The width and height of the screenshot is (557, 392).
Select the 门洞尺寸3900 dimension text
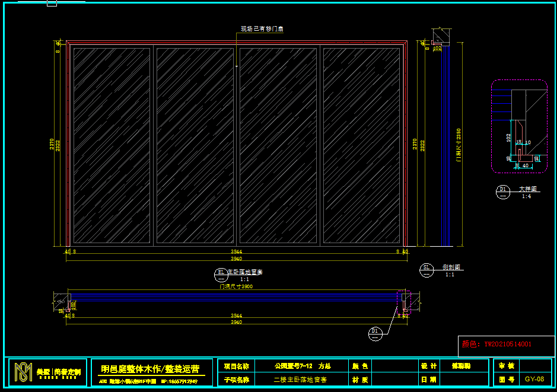coord(236,286)
